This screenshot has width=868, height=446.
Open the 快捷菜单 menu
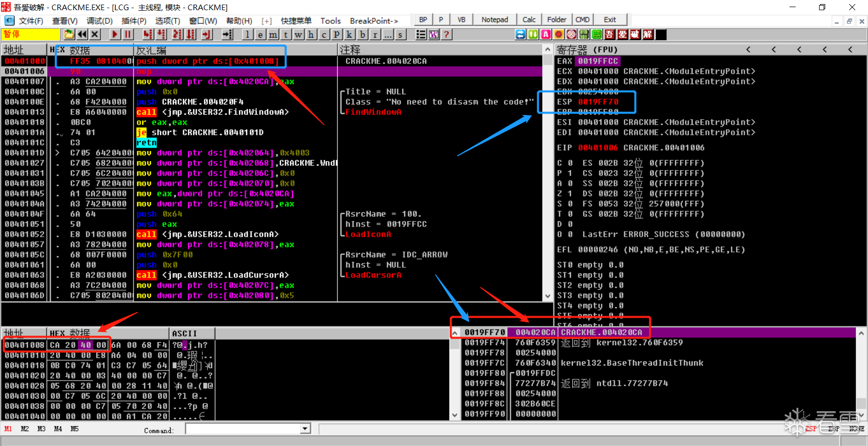[296, 21]
